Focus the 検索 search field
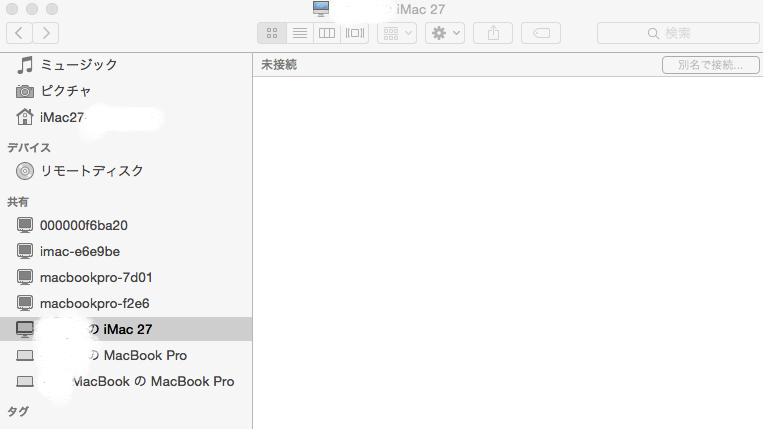Viewport: 763px width, 429px height. pyautogui.click(x=678, y=33)
